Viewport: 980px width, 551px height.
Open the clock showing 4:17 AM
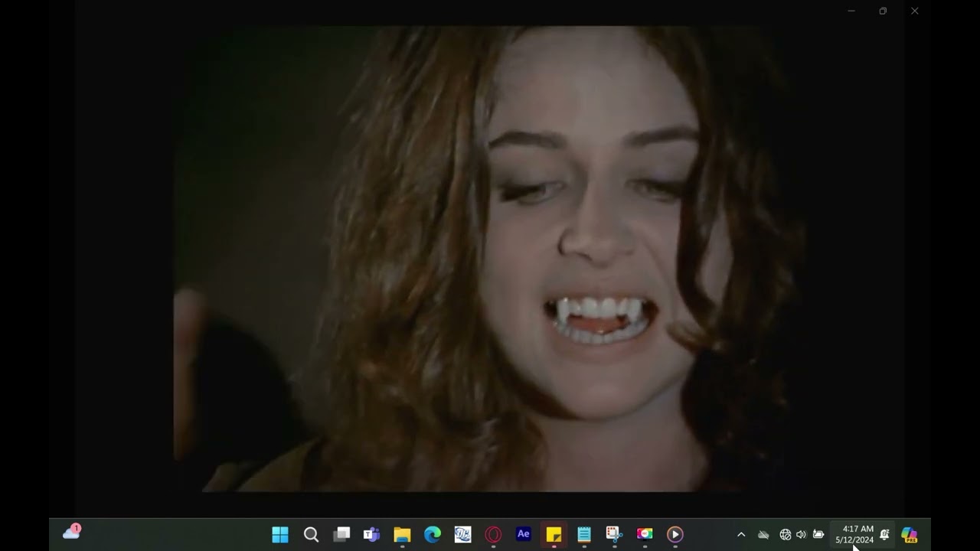tap(854, 534)
